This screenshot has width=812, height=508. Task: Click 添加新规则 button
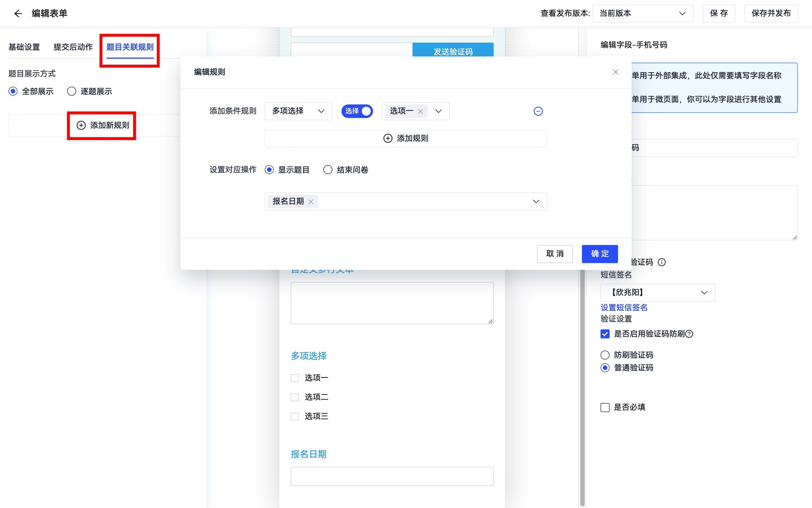coord(103,125)
